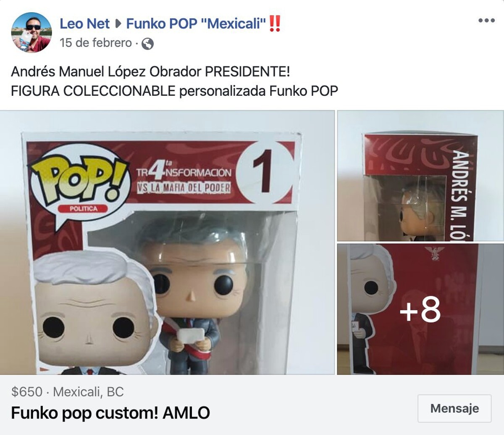The height and width of the screenshot is (435, 504).
Task: Open the Funko pop custom! AMLO listing title
Action: click(110, 413)
